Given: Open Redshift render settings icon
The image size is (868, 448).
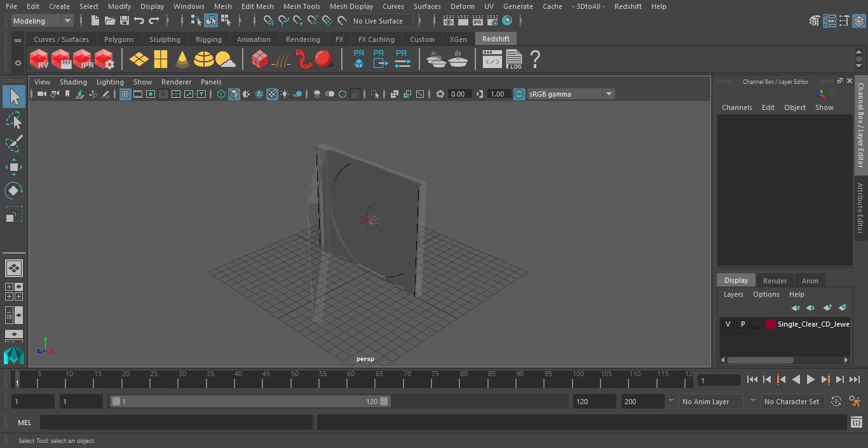Looking at the screenshot, I should click(104, 60).
